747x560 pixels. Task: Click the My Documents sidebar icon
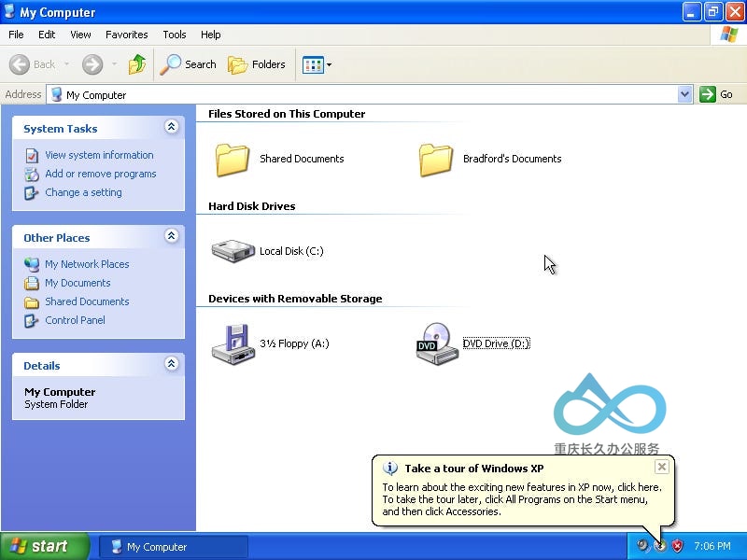(32, 283)
